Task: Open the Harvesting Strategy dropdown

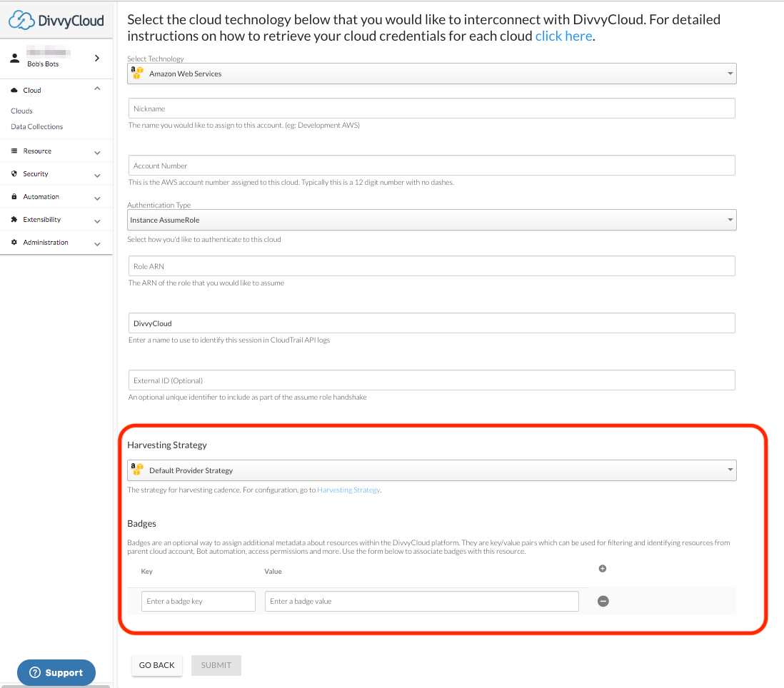Action: (x=432, y=470)
